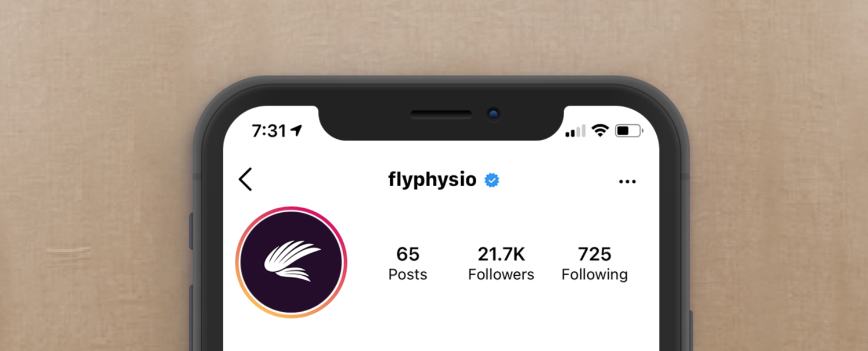Go back using the left chevron
This screenshot has width=868, height=351.
[x=245, y=180]
